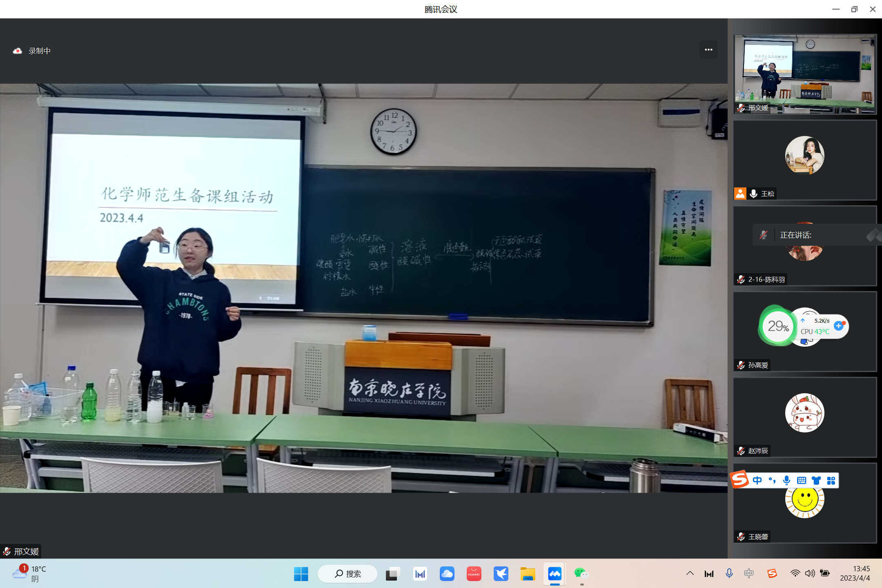Open toolbox grid icon on Sogou toolbar
This screenshot has width=882, height=588.
831,481
